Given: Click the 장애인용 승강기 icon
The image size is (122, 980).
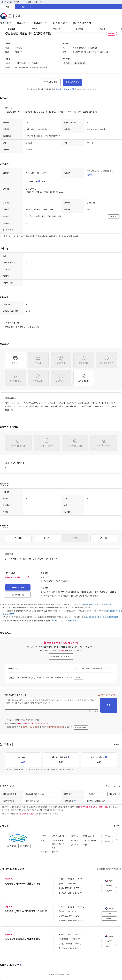Looking at the screenshot, I should point(47,443).
